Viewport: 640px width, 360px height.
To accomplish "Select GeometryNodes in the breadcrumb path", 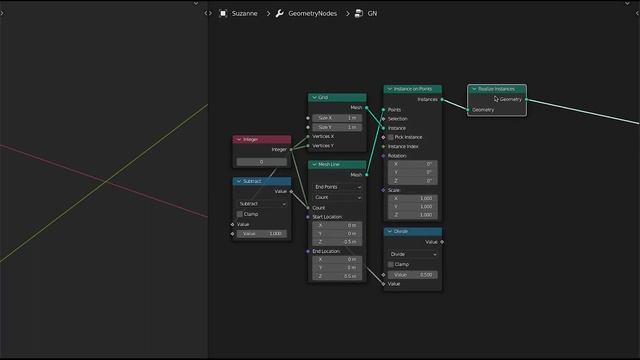I will point(313,13).
